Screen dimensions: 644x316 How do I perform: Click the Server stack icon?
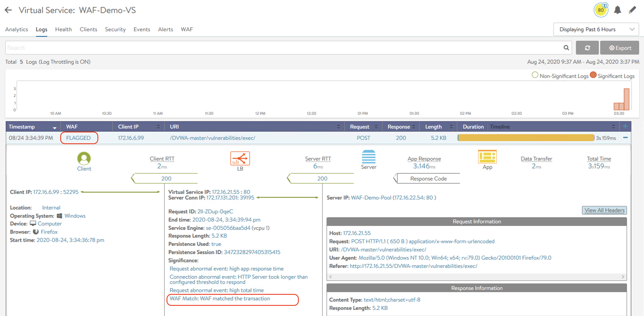369,157
